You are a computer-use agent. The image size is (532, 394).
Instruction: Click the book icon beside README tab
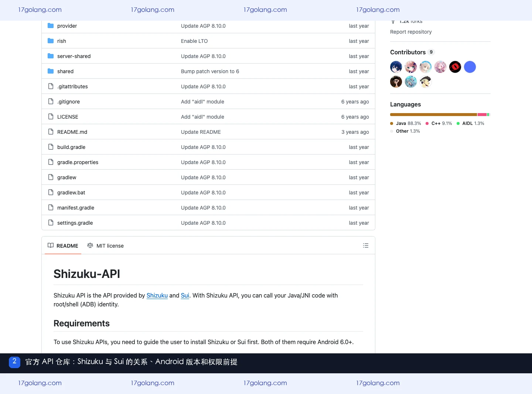pyautogui.click(x=51, y=245)
